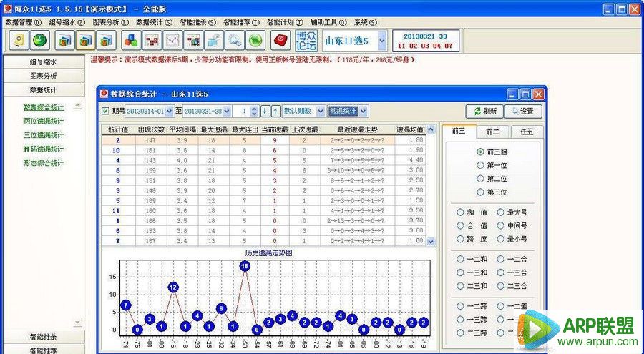Click the red square button toolbar icon
The image size is (644, 354).
(x=281, y=40)
